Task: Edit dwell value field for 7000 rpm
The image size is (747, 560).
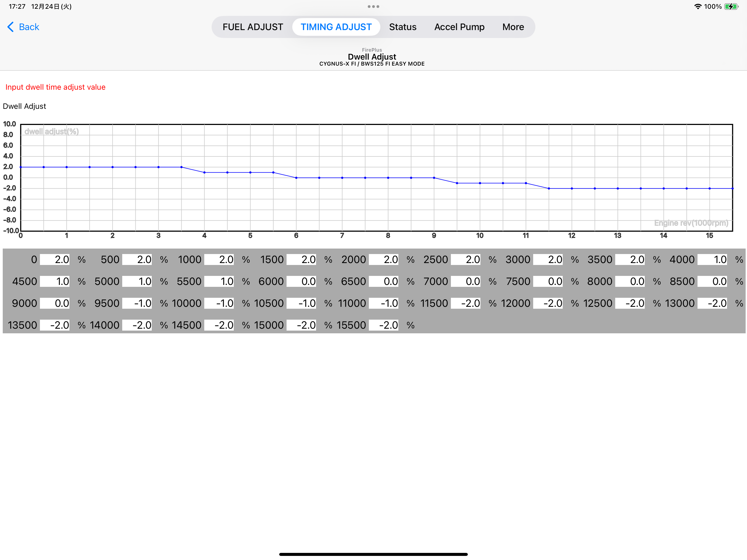Action: [466, 281]
